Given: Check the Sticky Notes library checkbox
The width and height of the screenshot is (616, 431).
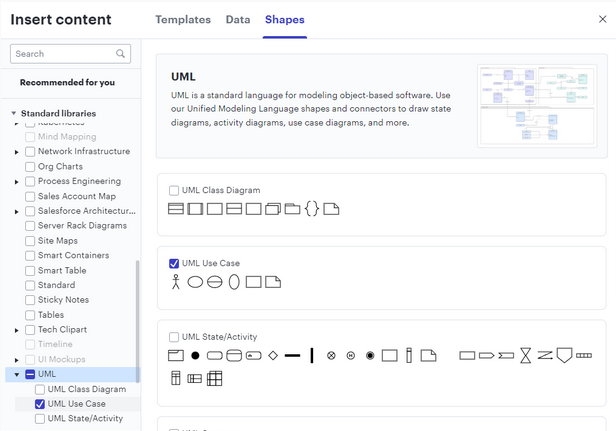Looking at the screenshot, I should coord(30,300).
